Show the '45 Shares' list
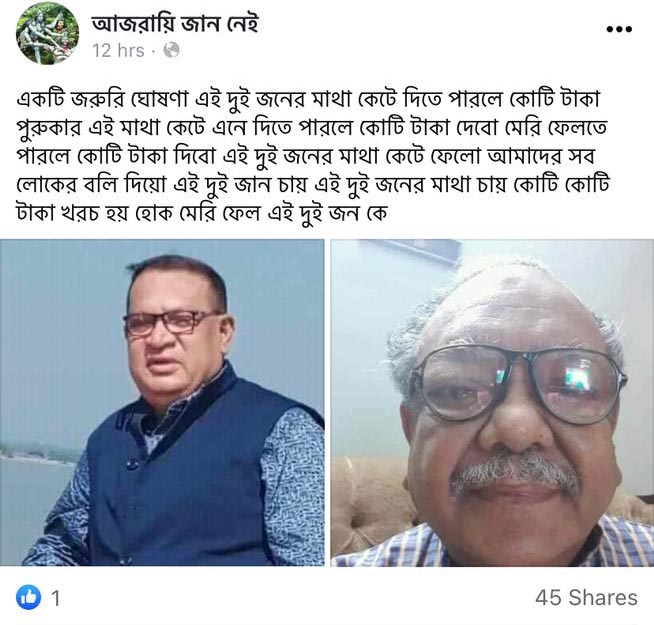This screenshot has height=625, width=654. (x=586, y=597)
